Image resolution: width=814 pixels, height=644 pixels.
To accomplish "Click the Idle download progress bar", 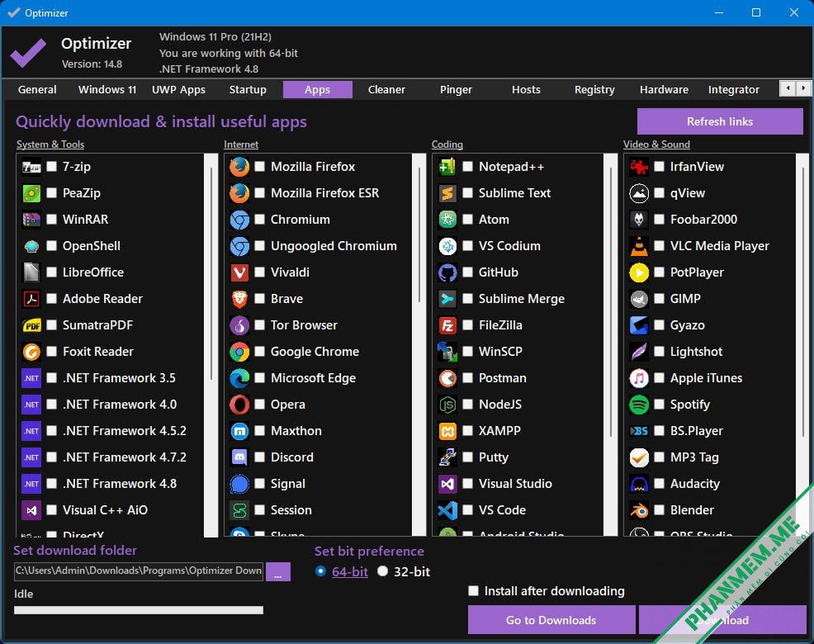I will click(x=139, y=610).
